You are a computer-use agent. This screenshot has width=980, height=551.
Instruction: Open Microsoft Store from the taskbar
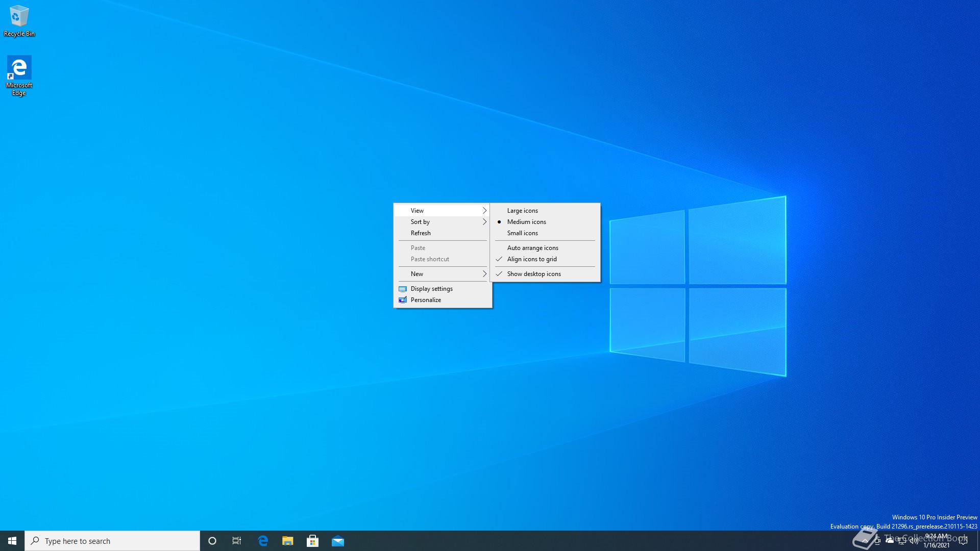pyautogui.click(x=313, y=541)
